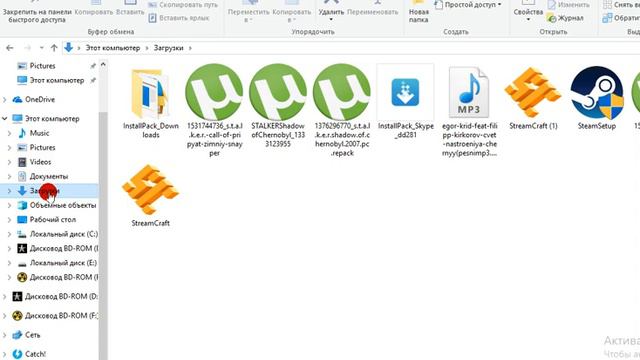Viewport: 640px width, 360px height.
Task: Open Рабочий стол in the navigation pane
Action: coord(52,220)
